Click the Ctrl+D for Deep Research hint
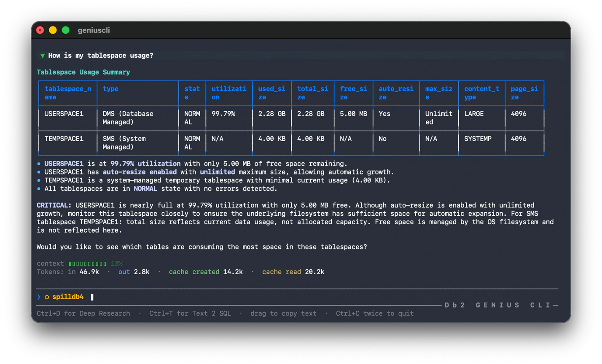602x364 pixels. 83,313
